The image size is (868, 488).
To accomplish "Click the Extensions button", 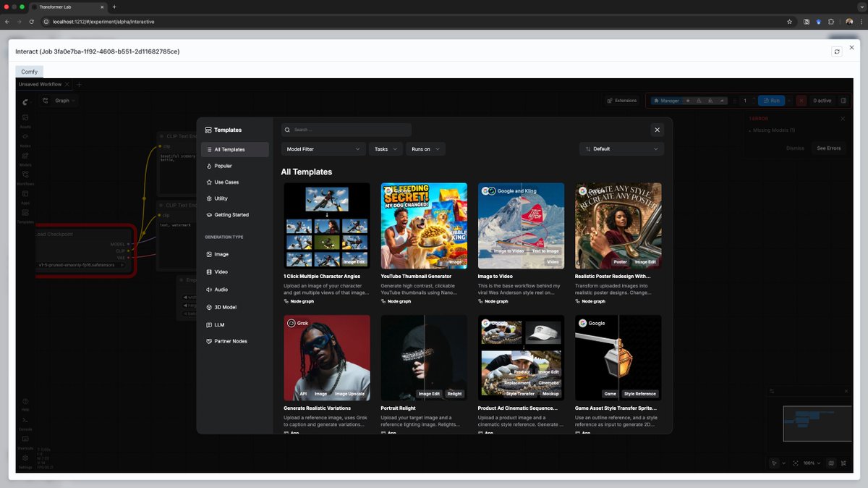I will pos(622,101).
